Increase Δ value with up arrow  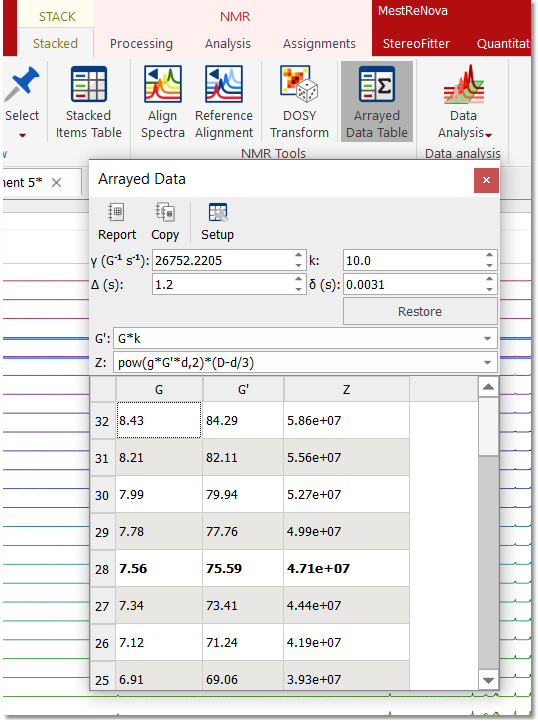point(298,279)
